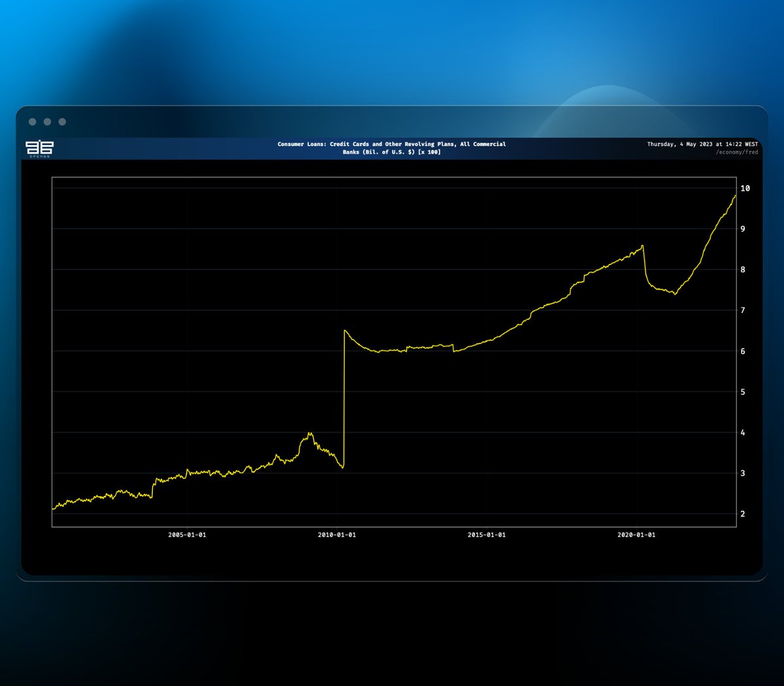
Task: Click the middle minimize window dot
Action: pyautogui.click(x=47, y=122)
